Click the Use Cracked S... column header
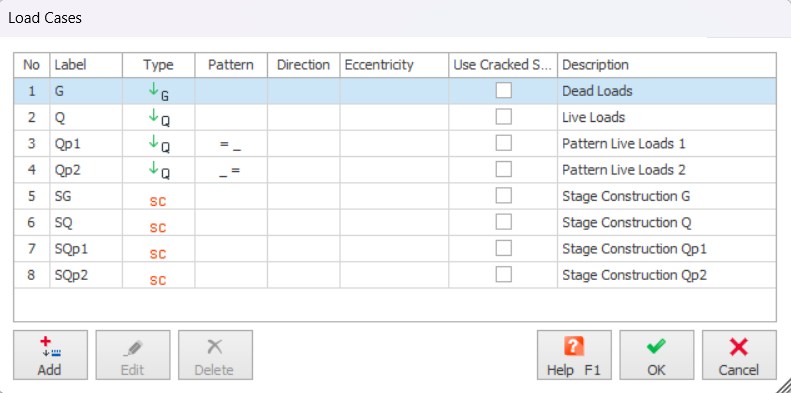Viewport: 791px width, 393px height. pyautogui.click(x=503, y=65)
